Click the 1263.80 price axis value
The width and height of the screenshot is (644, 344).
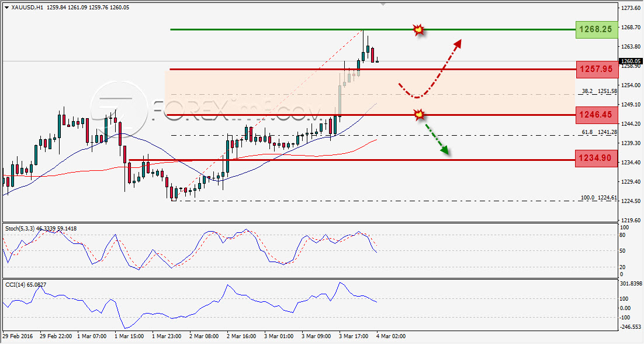[x=631, y=46]
